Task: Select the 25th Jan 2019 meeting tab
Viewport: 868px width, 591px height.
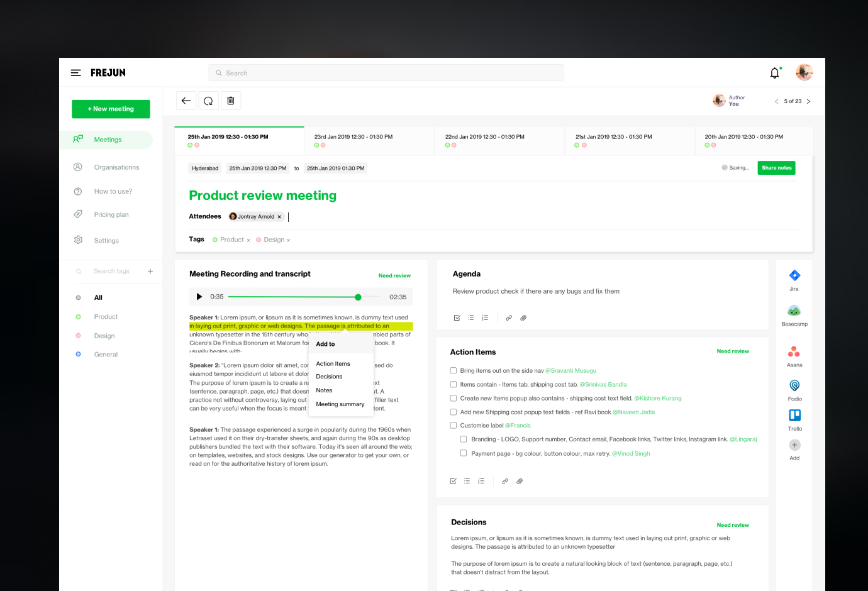Action: click(240, 141)
